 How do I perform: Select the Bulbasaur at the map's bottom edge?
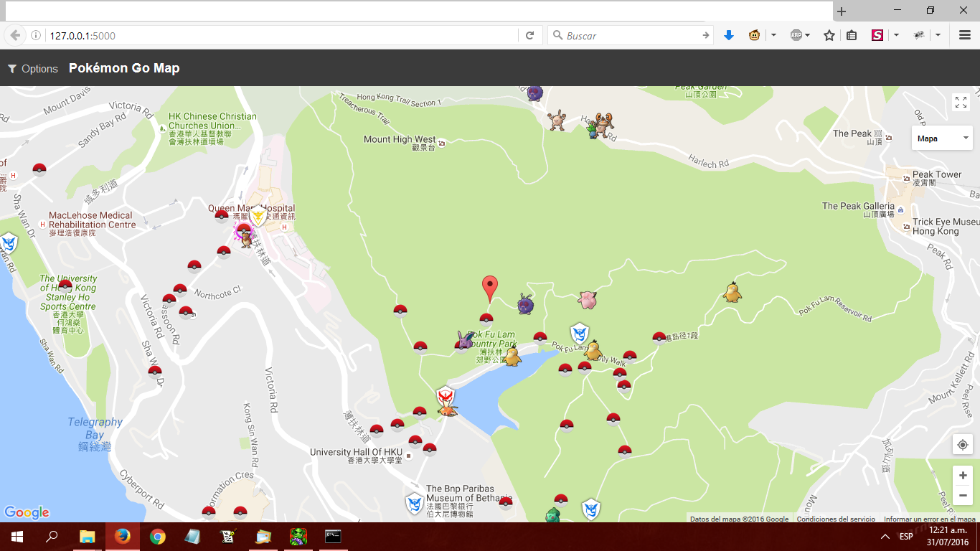coord(552,515)
